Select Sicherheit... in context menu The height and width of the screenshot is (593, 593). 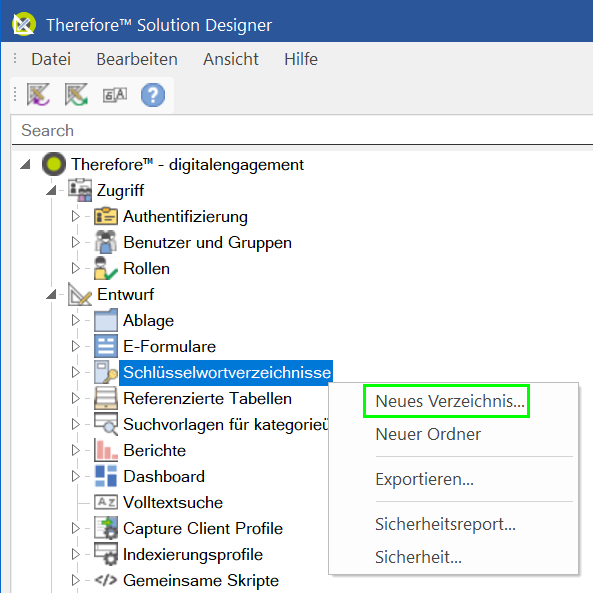[418, 557]
